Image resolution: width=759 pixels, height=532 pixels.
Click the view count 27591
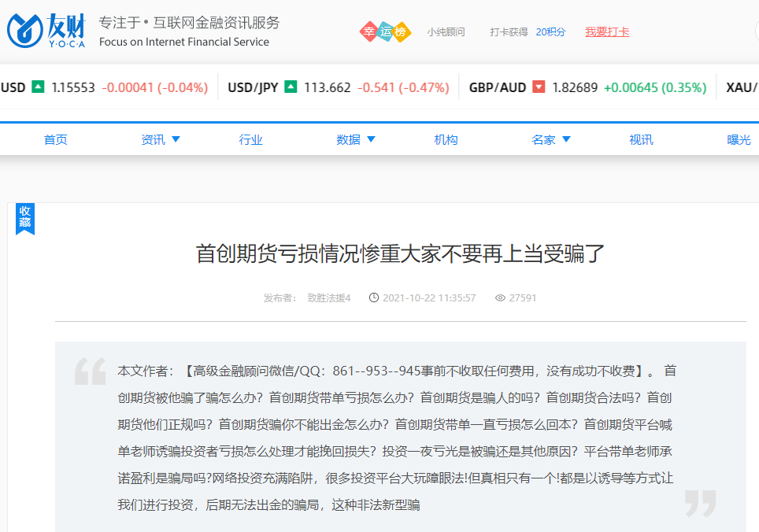[523, 298]
